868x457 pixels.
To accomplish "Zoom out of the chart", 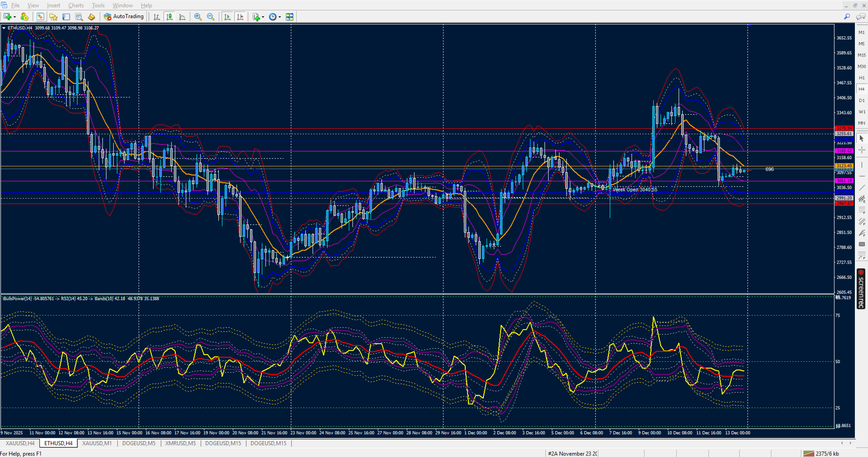I will coord(211,17).
